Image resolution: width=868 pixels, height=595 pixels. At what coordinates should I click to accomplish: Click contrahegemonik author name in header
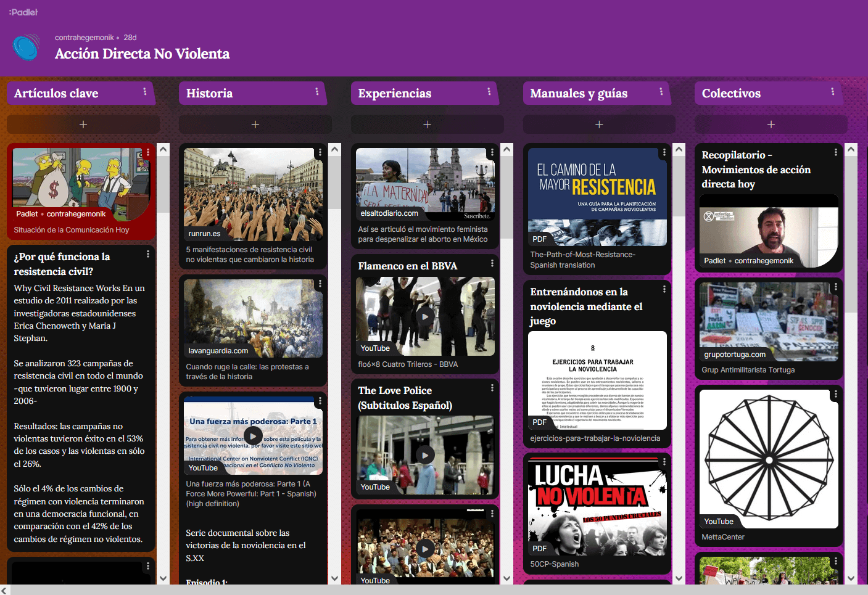pyautogui.click(x=85, y=38)
